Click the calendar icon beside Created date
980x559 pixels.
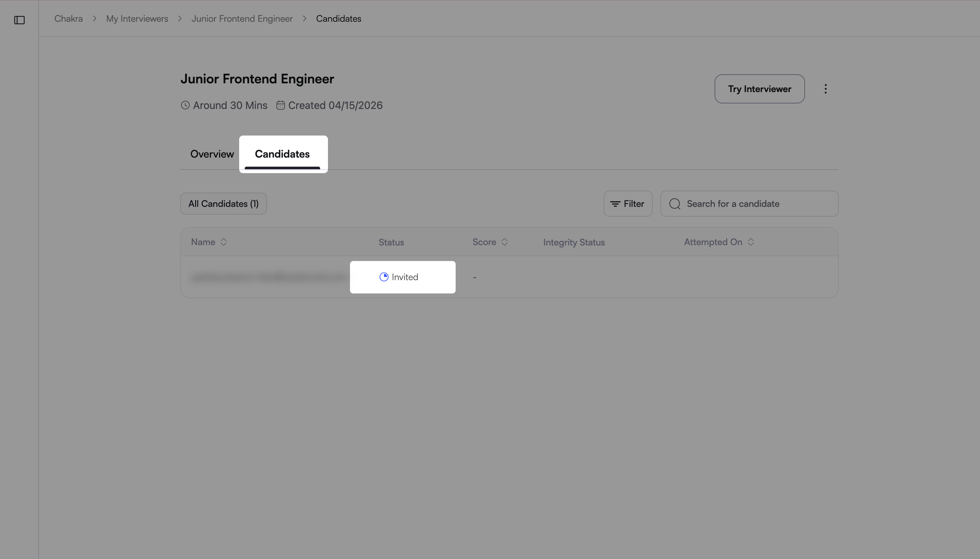[281, 105]
